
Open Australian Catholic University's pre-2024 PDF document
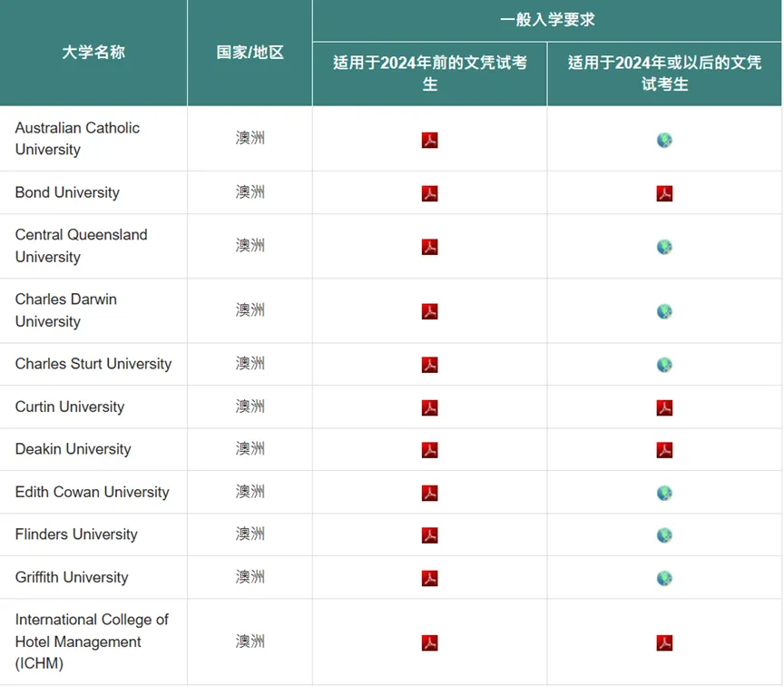[429, 140]
